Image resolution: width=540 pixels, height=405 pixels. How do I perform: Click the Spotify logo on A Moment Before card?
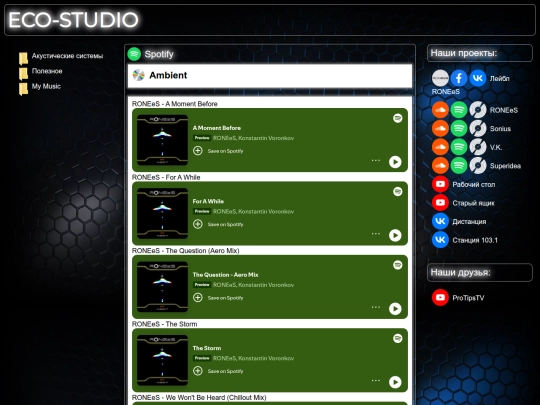[x=397, y=118]
